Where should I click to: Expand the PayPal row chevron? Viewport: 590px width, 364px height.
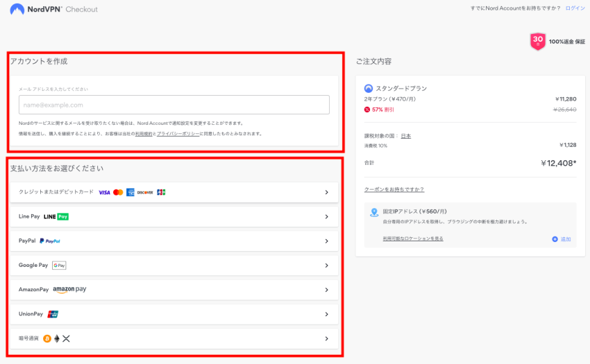[x=327, y=241]
